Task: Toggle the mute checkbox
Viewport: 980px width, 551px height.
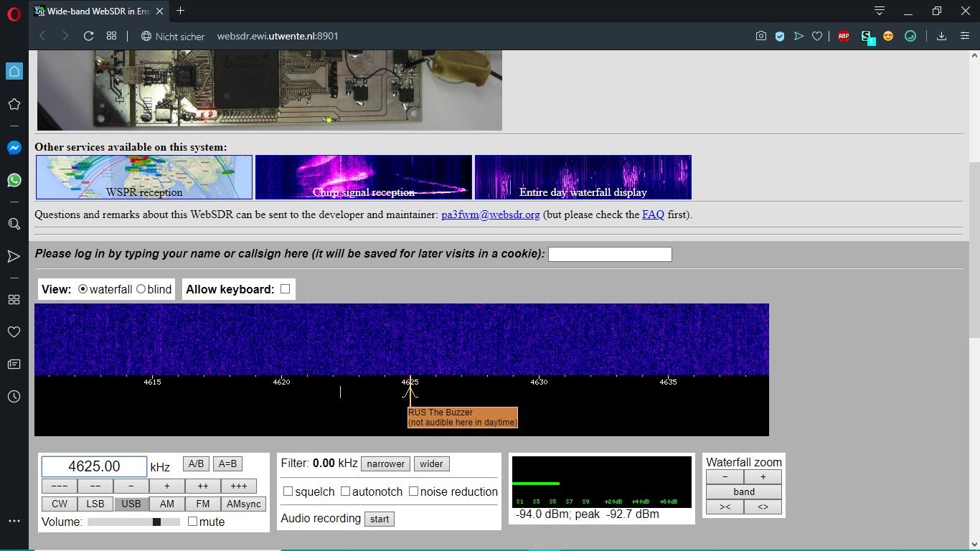Action: (x=192, y=522)
